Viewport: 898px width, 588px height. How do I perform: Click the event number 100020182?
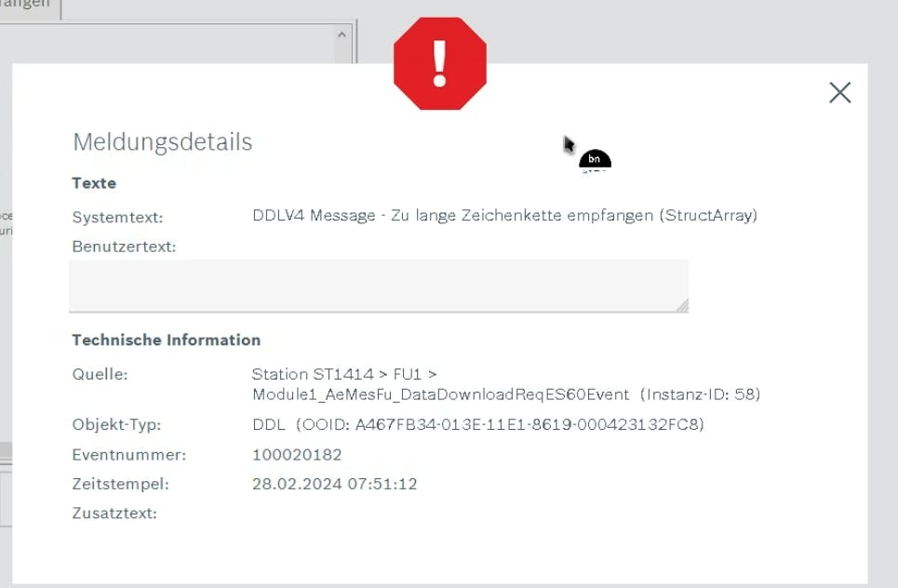[297, 455]
